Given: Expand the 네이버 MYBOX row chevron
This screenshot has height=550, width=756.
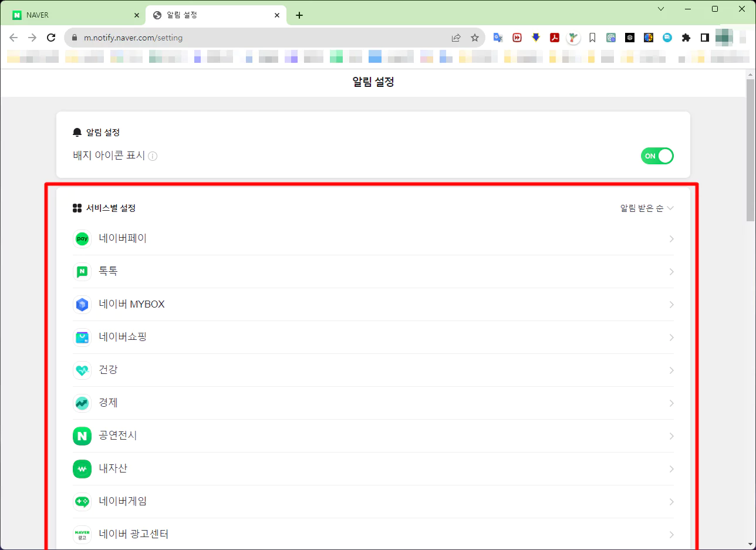Looking at the screenshot, I should pyautogui.click(x=671, y=305).
